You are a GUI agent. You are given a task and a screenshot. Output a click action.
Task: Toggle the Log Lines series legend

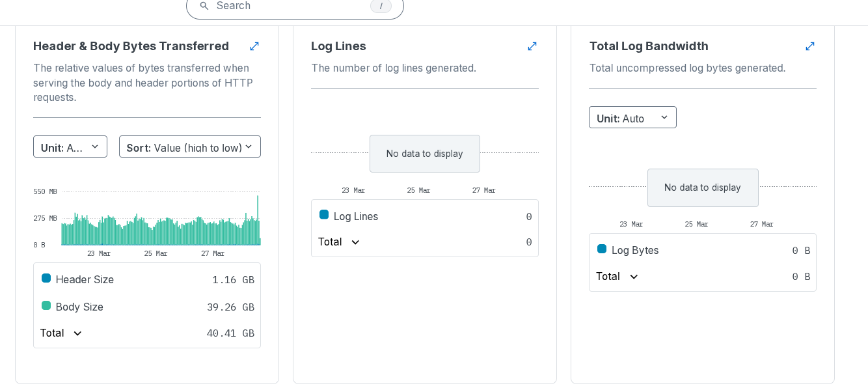[355, 216]
